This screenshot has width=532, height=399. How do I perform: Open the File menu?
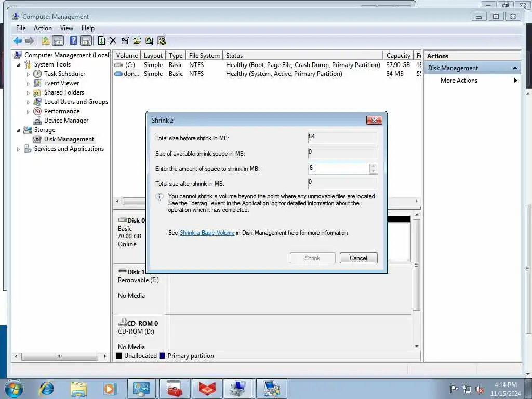point(21,28)
